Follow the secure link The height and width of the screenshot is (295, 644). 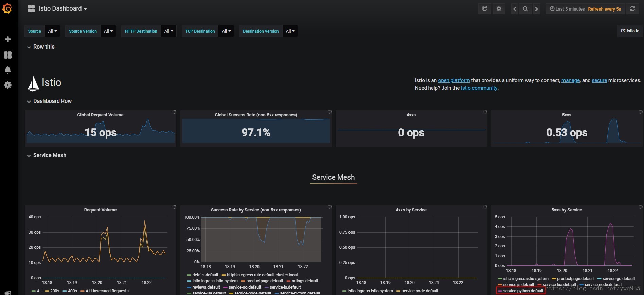[x=599, y=80]
